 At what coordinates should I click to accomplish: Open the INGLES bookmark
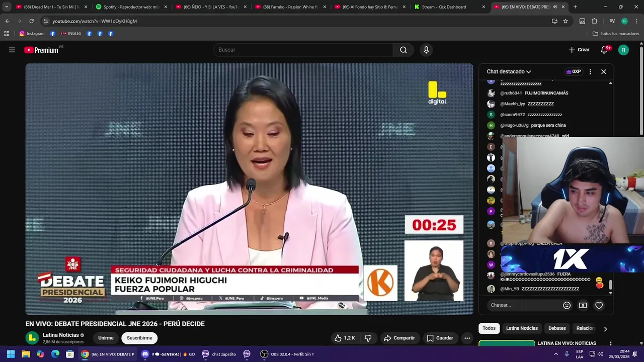tap(70, 34)
